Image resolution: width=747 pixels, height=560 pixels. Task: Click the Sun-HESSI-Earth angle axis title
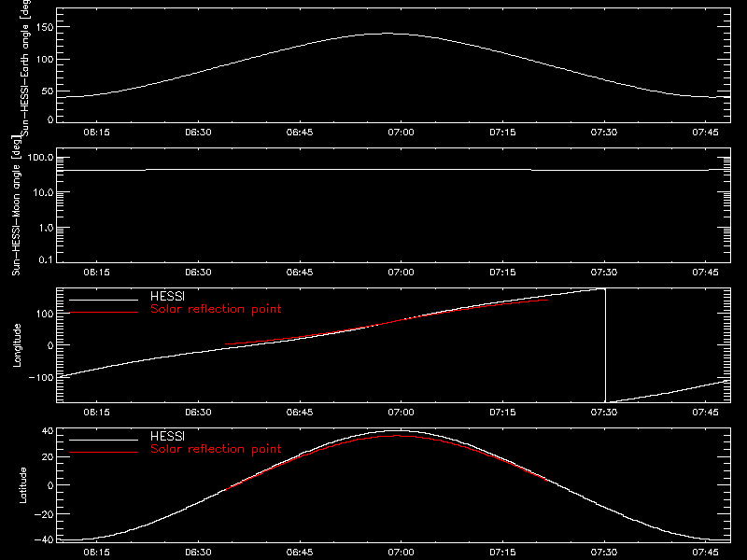tap(25, 68)
